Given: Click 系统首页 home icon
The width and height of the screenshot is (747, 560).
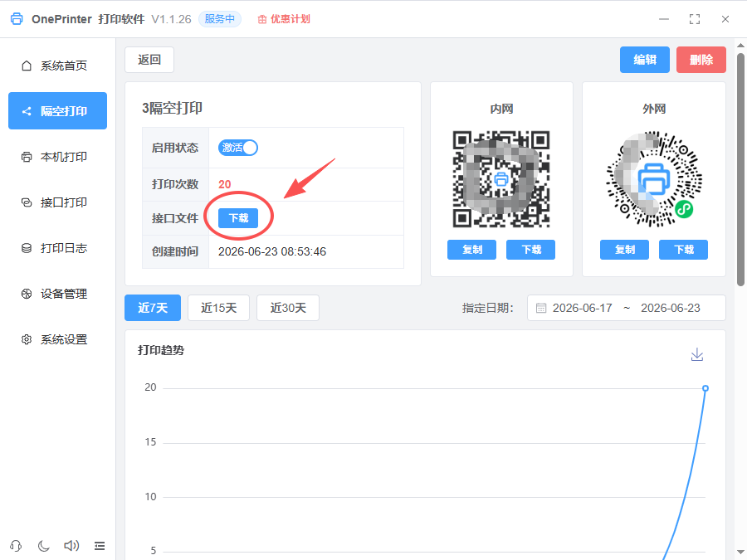Looking at the screenshot, I should click(27, 66).
